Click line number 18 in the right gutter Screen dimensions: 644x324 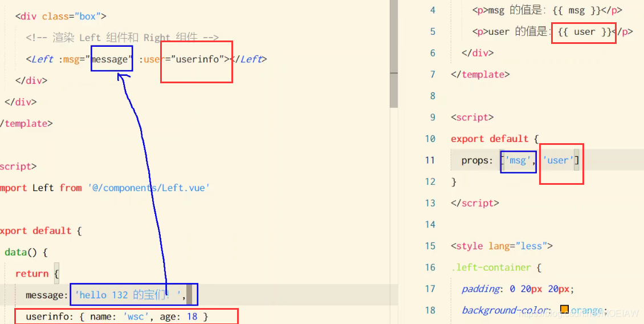click(x=430, y=310)
